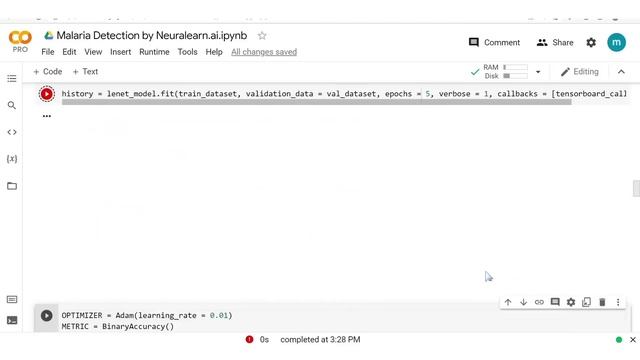Add a new Code cell

tap(48, 71)
